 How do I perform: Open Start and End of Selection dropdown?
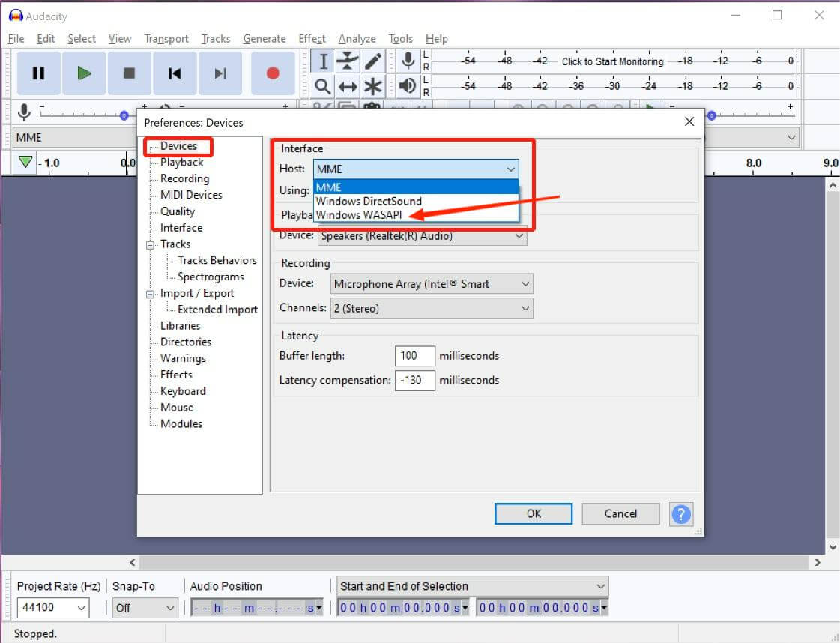point(473,586)
